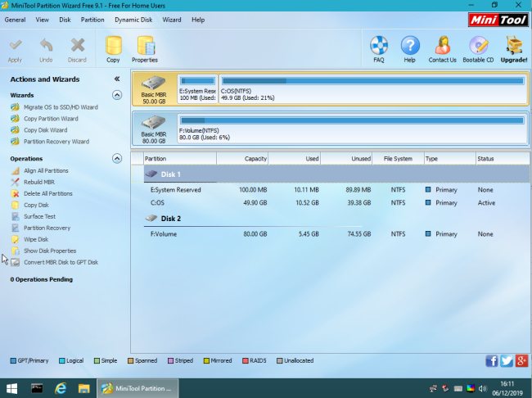Open the Help menu

[198, 20]
